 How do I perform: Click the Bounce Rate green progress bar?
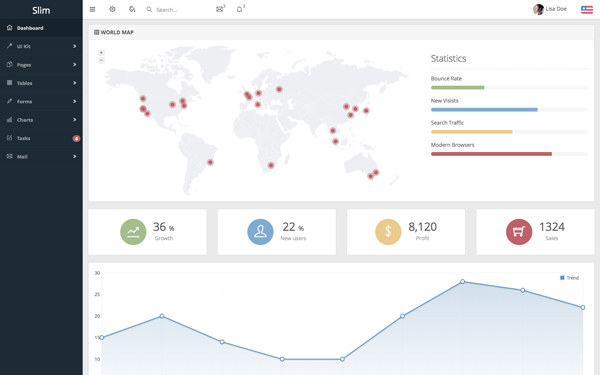458,88
